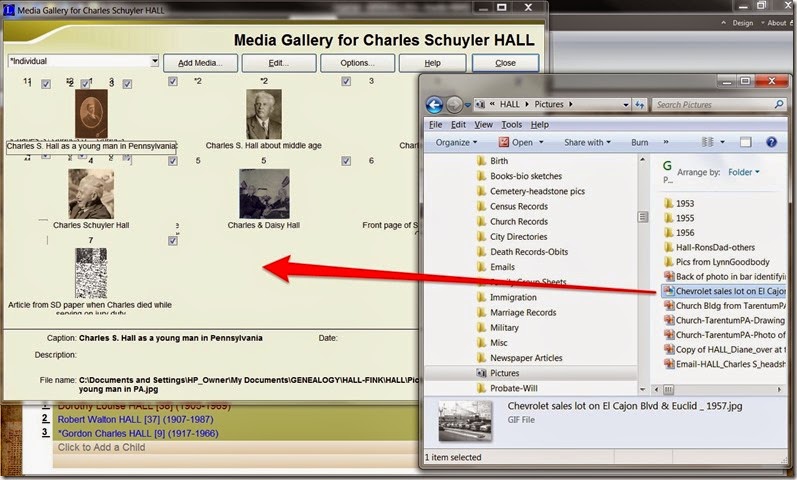Open the Help menu in Explorer

click(539, 125)
